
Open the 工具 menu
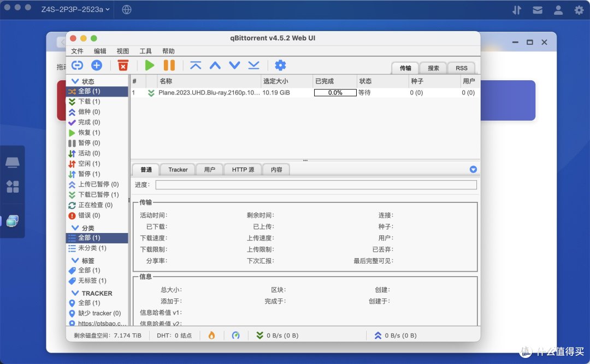pos(145,51)
